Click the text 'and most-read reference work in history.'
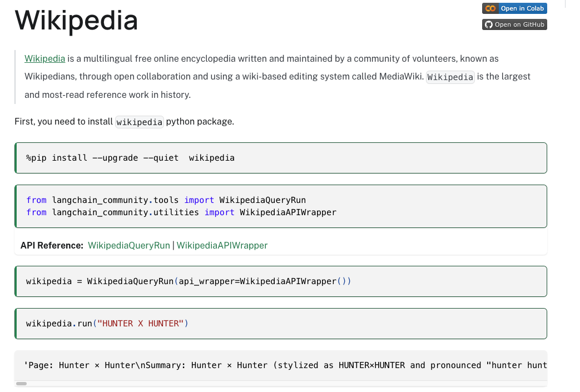The width and height of the screenshot is (580, 392). coord(108,95)
